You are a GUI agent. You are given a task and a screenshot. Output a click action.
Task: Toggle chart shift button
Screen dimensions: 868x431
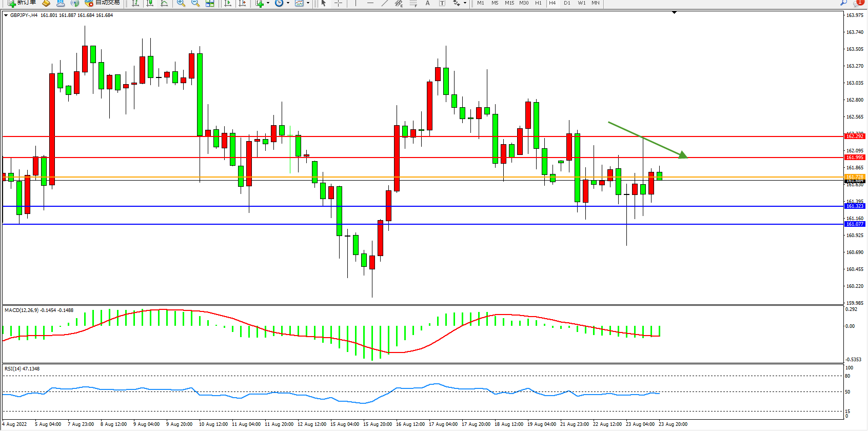tap(243, 3)
